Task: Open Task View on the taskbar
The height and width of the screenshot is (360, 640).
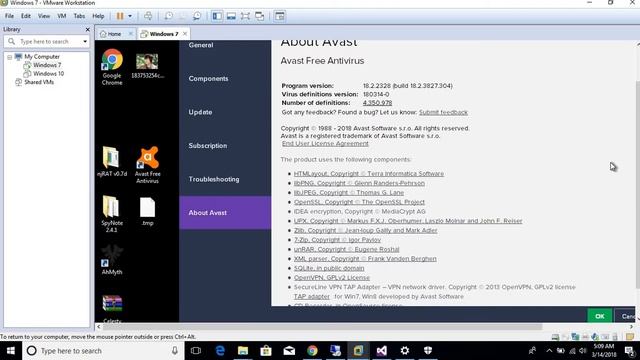Action: tap(196, 351)
